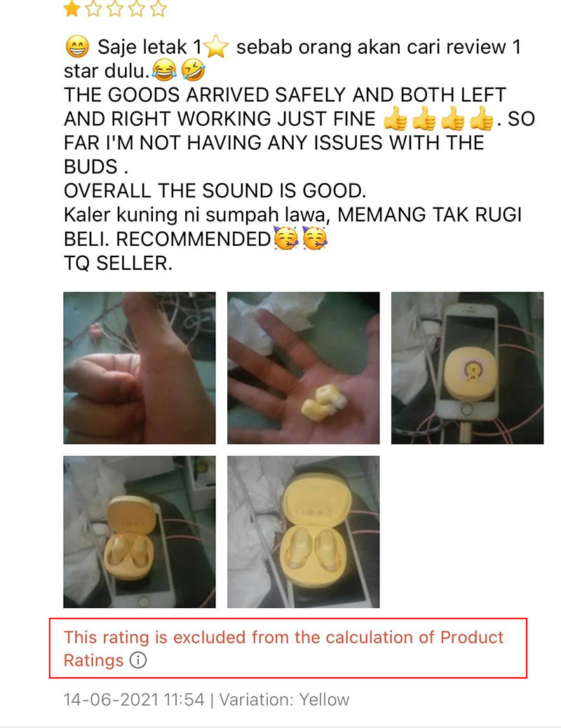Click the third empty rating star
The height and width of the screenshot is (728, 561).
[x=115, y=8]
